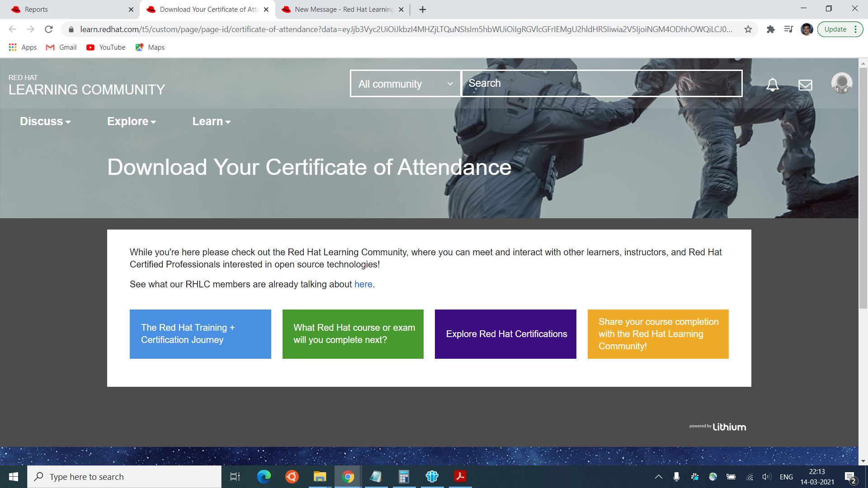868x488 pixels.
Task: Open the All community dropdown
Action: click(405, 83)
